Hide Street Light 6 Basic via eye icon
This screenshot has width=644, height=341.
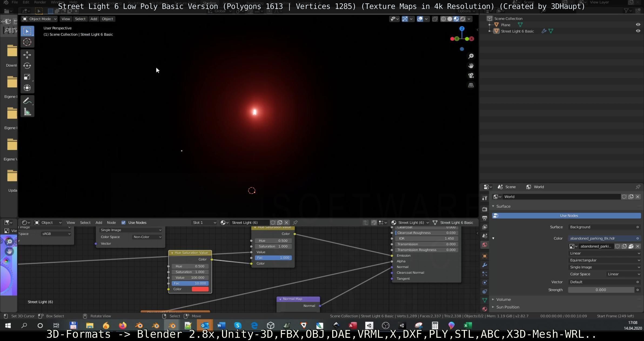click(638, 31)
